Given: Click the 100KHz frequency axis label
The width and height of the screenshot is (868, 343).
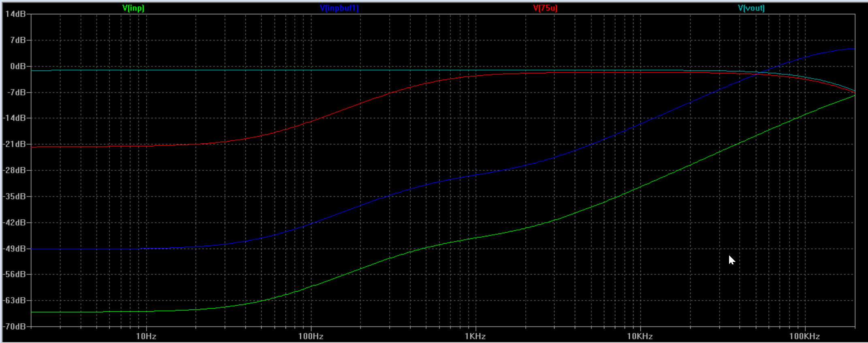Looking at the screenshot, I should [804, 336].
